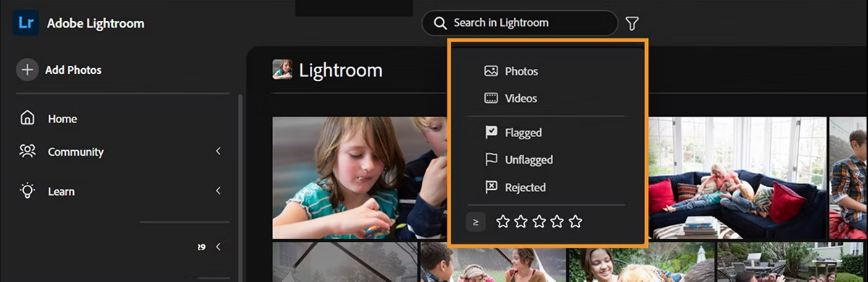Expand the Community section chevron
Image resolution: width=868 pixels, height=282 pixels.
(218, 152)
